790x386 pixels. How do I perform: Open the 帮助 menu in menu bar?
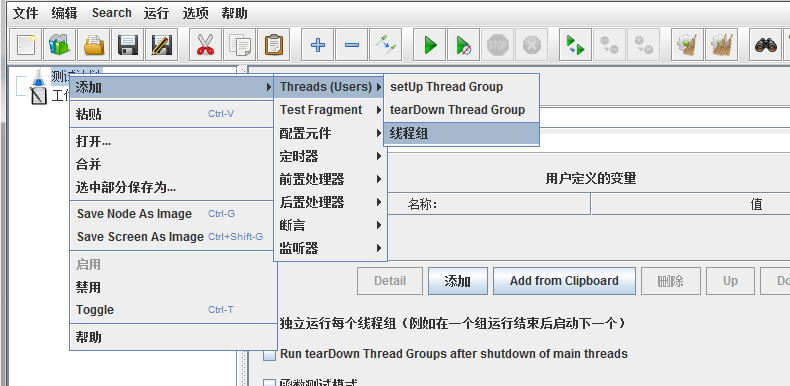[234, 13]
